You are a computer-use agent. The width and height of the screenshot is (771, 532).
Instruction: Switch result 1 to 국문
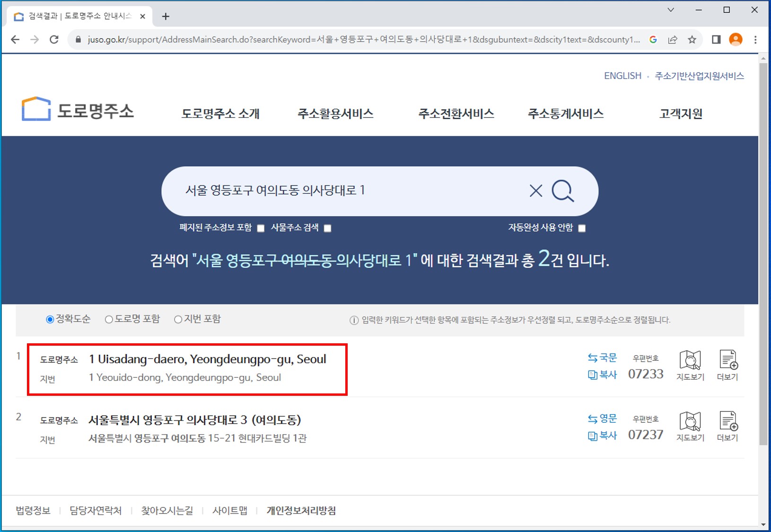[x=602, y=358]
